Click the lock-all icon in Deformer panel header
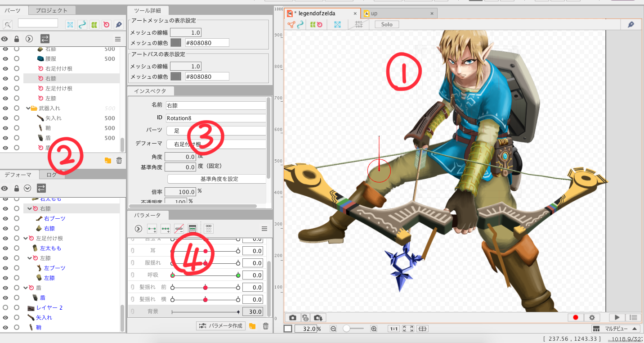Screen dimensions: 644x343 click(x=17, y=188)
